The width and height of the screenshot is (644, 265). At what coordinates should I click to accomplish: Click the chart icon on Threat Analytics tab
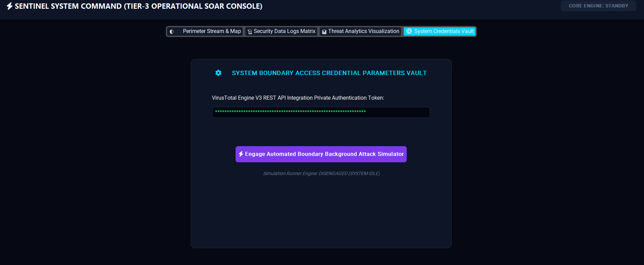[324, 32]
